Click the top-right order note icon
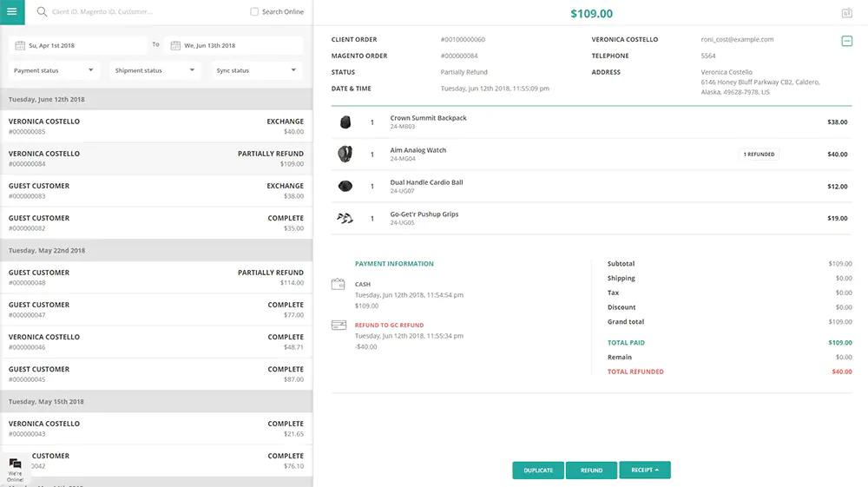868x487 pixels. 846,13
